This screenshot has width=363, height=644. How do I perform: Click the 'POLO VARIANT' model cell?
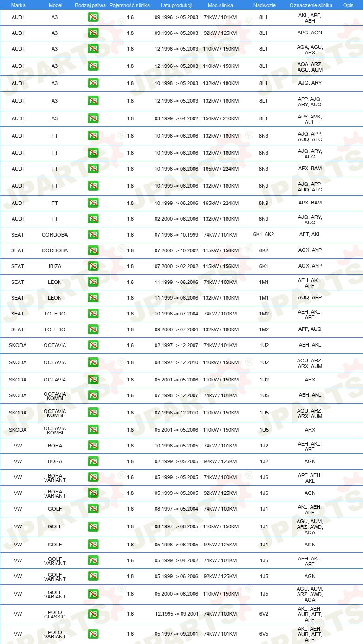pyautogui.click(x=55, y=634)
